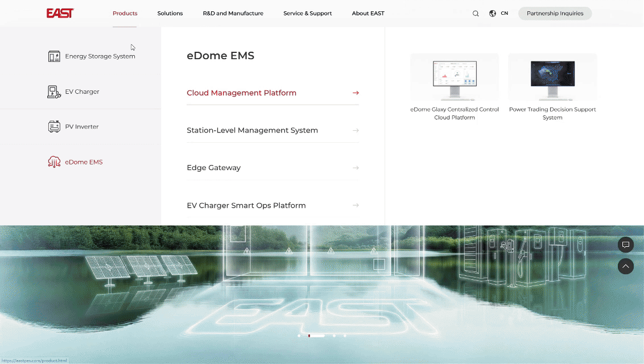Click Power Trading Decision Support System text
644x364 pixels.
point(552,113)
